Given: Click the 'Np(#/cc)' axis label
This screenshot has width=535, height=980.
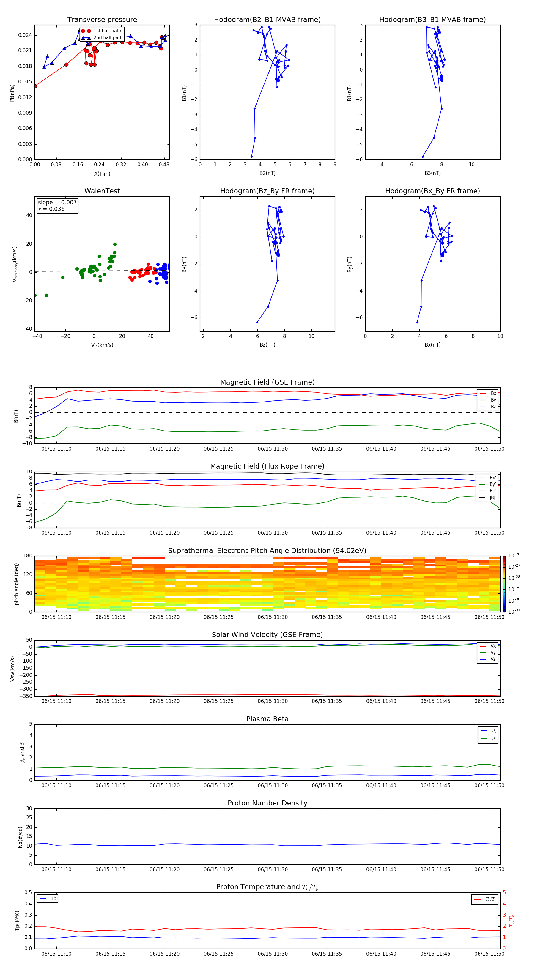Looking at the screenshot, I should (x=20, y=837).
